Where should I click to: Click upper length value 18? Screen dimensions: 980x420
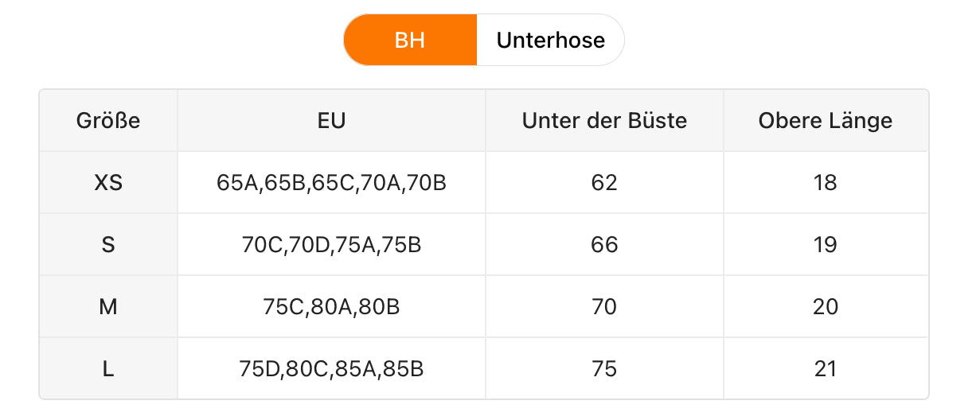click(x=825, y=183)
